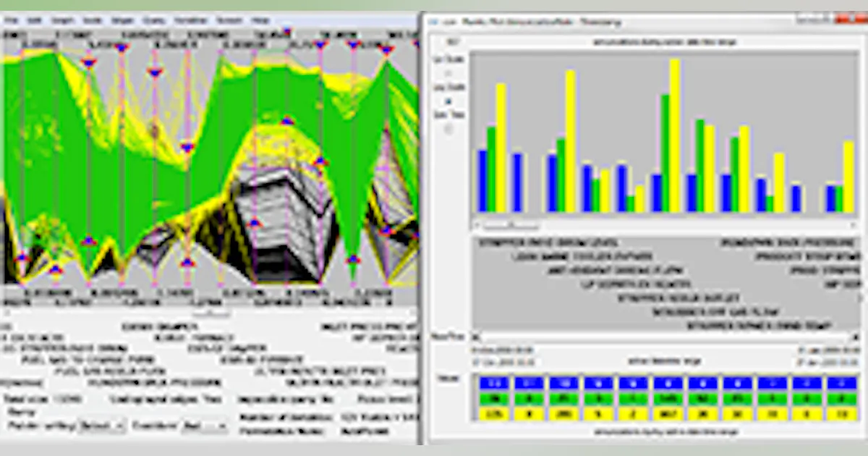
Task: Open the Edit menu in the parallel plot window
Action: [34, 21]
